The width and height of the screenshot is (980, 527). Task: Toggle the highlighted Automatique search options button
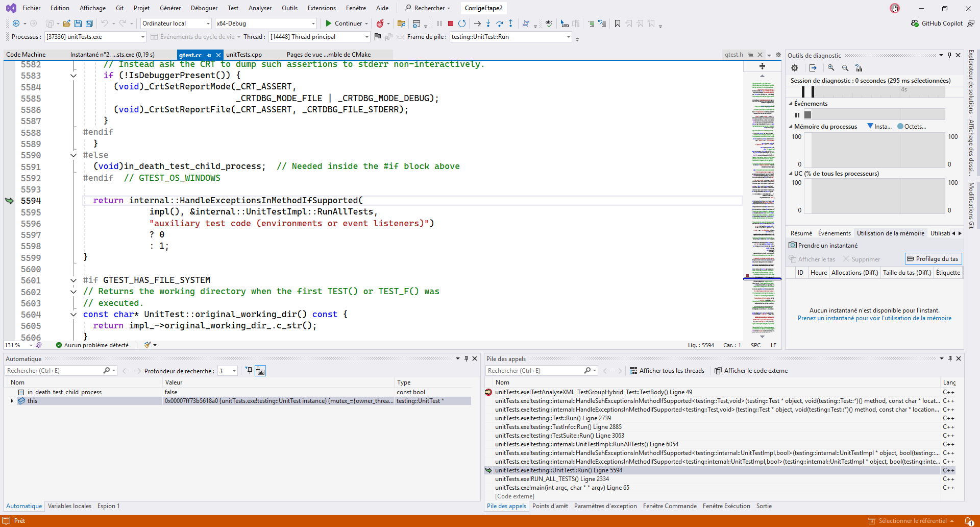click(260, 371)
